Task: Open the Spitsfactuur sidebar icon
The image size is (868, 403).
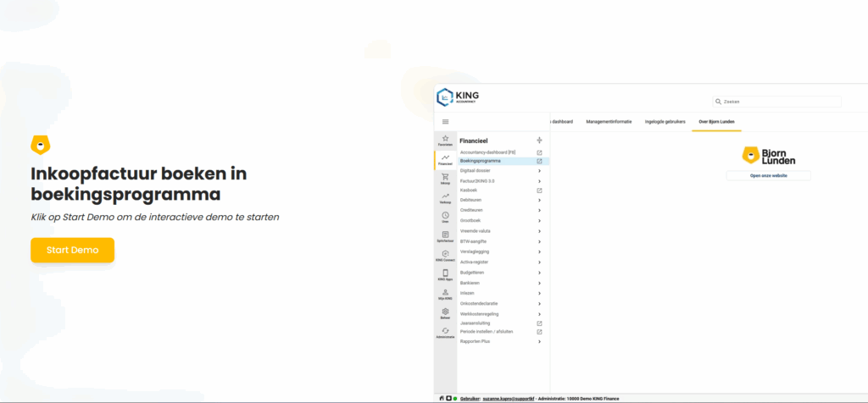Action: pyautogui.click(x=445, y=236)
